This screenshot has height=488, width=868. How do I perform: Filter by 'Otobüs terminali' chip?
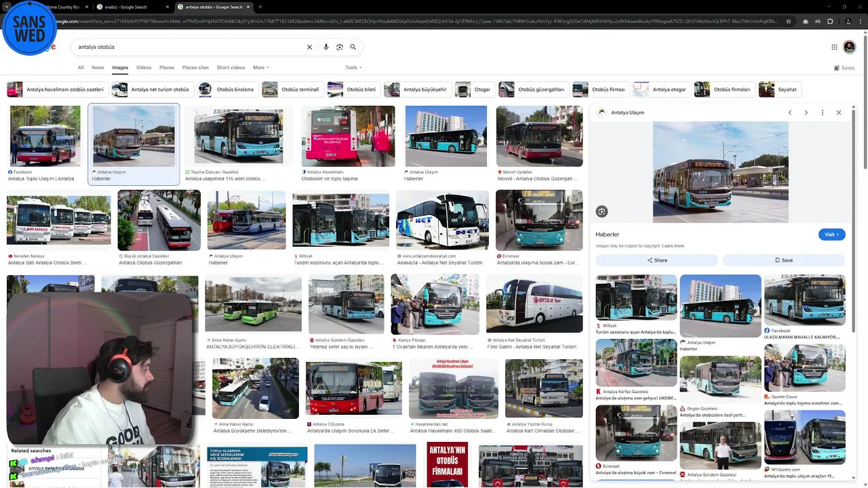[x=292, y=89]
